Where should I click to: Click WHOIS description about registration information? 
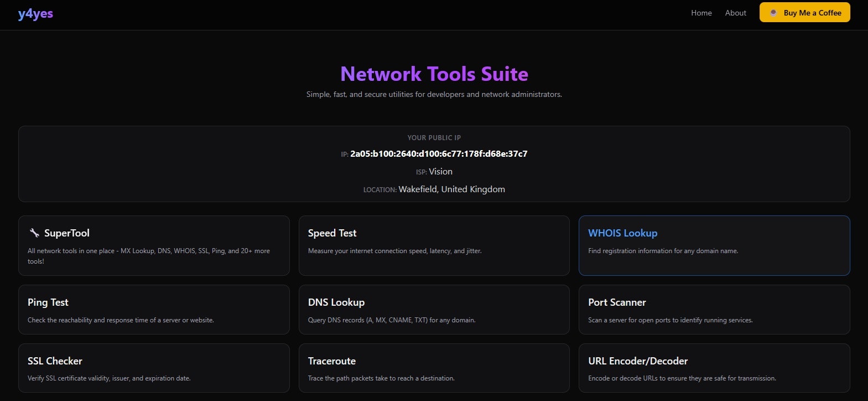coord(663,251)
